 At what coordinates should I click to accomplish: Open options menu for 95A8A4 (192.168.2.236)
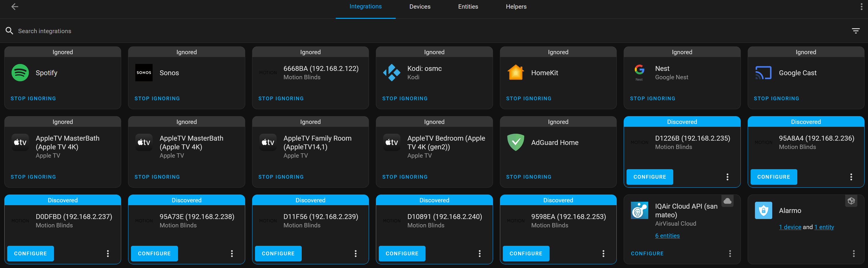851,177
